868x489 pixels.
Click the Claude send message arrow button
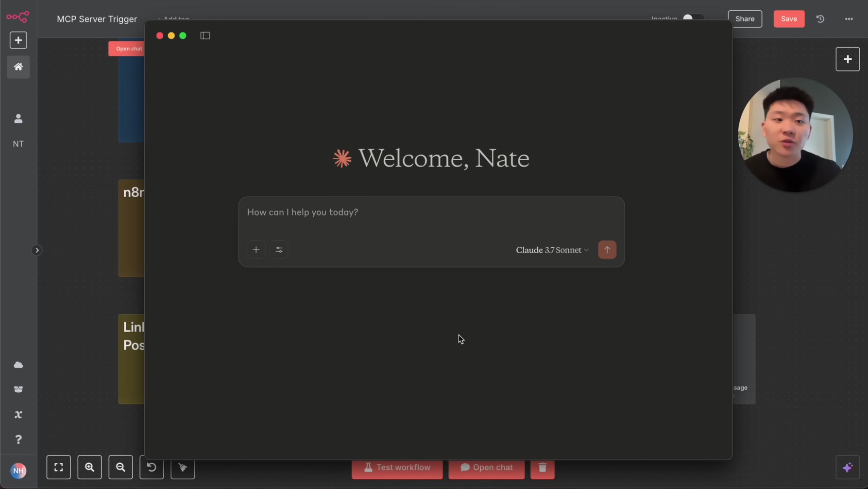pos(607,250)
